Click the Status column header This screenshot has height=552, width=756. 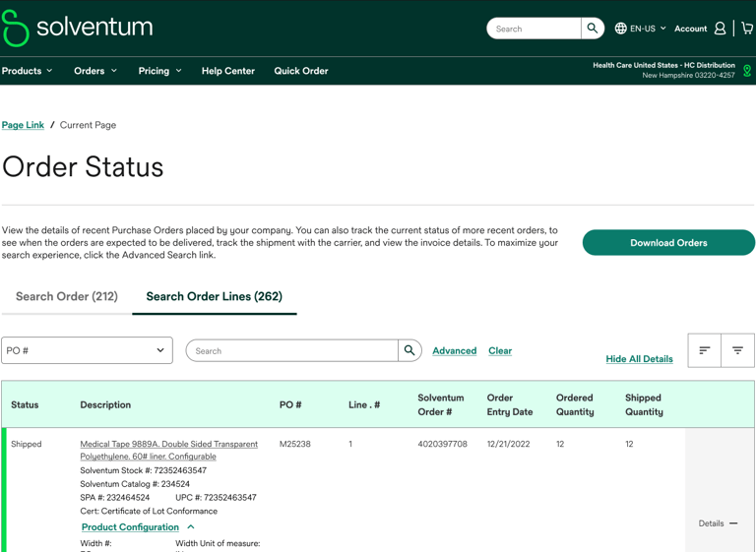(25, 405)
